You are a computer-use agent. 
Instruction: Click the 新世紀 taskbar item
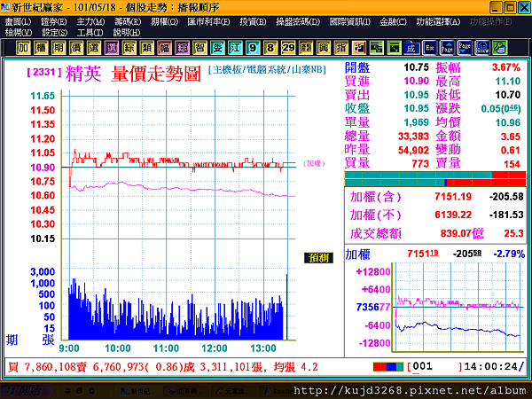click(x=137, y=392)
